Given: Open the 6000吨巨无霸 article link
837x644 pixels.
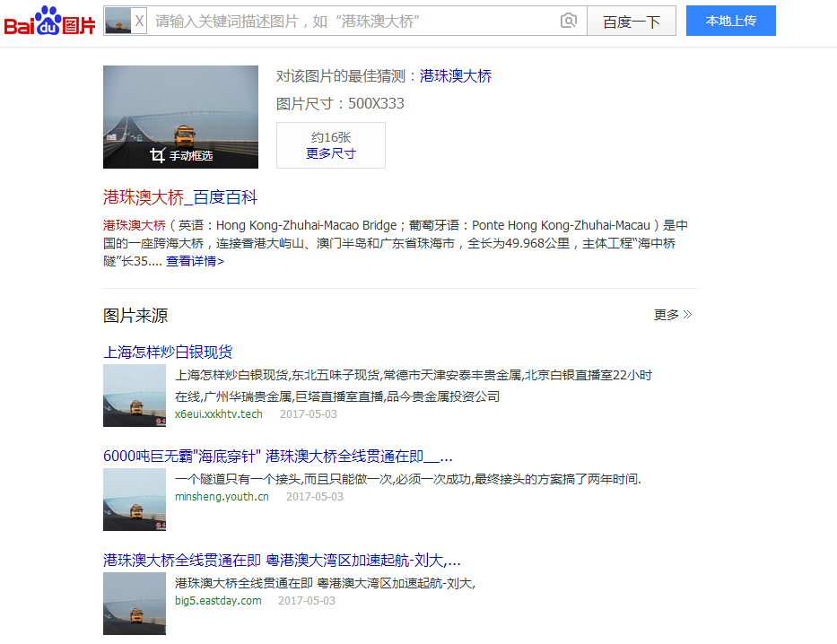Looking at the screenshot, I should coord(279,456).
